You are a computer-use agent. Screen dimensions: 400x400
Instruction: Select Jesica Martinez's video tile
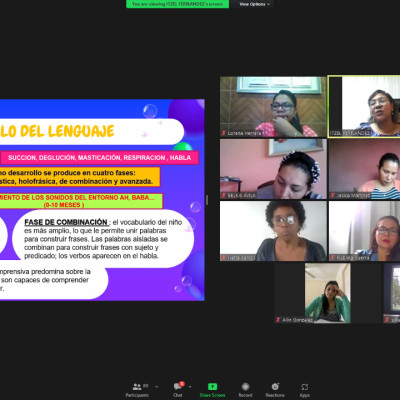point(364,169)
